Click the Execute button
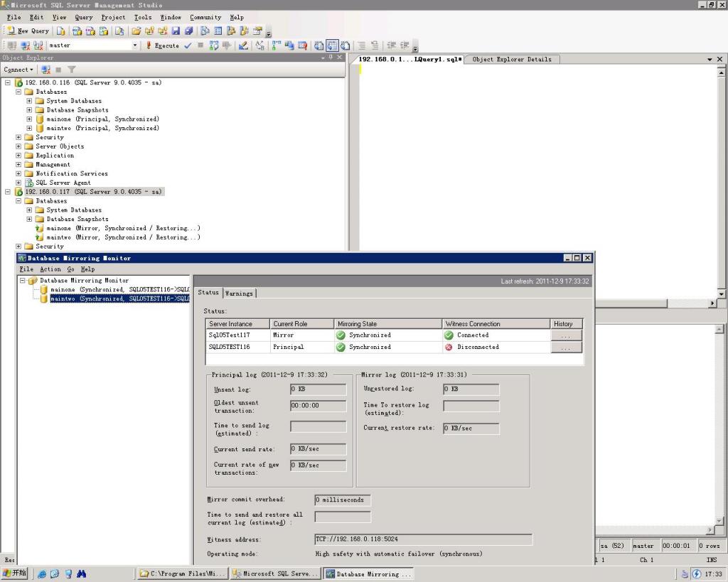728x582 pixels. pos(163,45)
